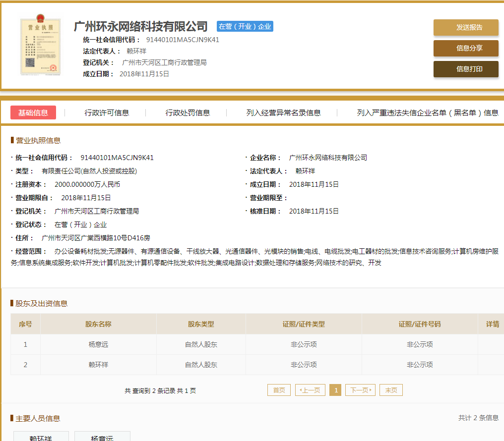504x441 pixels.
Task: Click the 上一页 pagination button
Action: click(x=311, y=390)
